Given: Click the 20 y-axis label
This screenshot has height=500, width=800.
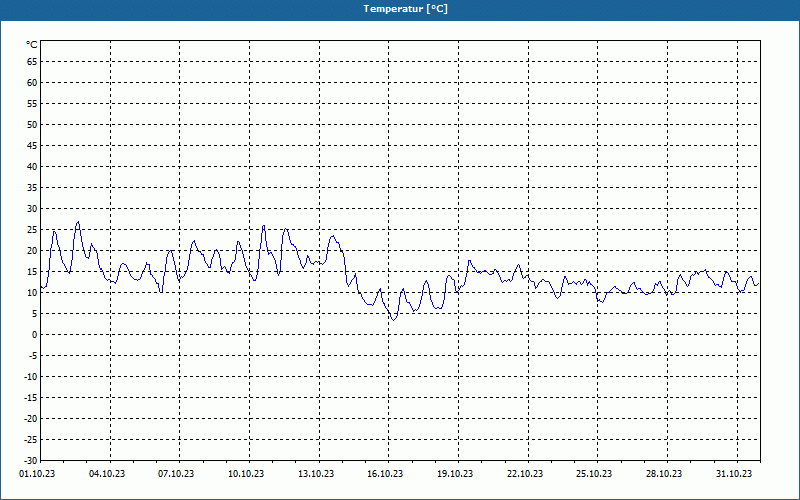Looking at the screenshot, I should coord(32,251).
